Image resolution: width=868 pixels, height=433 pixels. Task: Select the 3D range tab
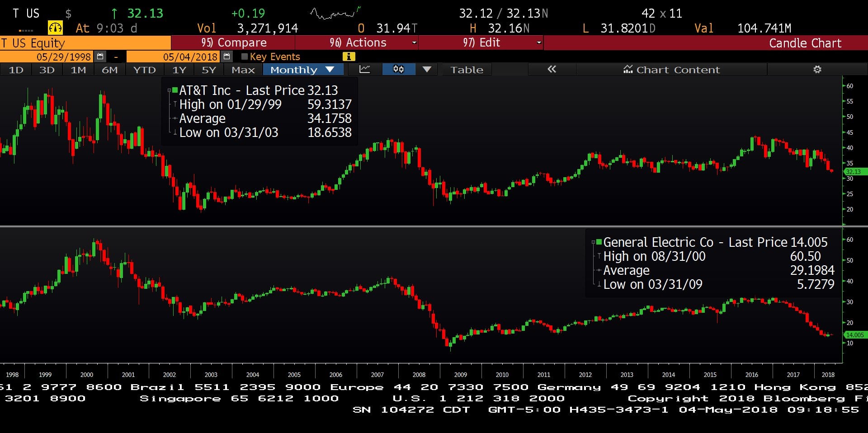[47, 70]
